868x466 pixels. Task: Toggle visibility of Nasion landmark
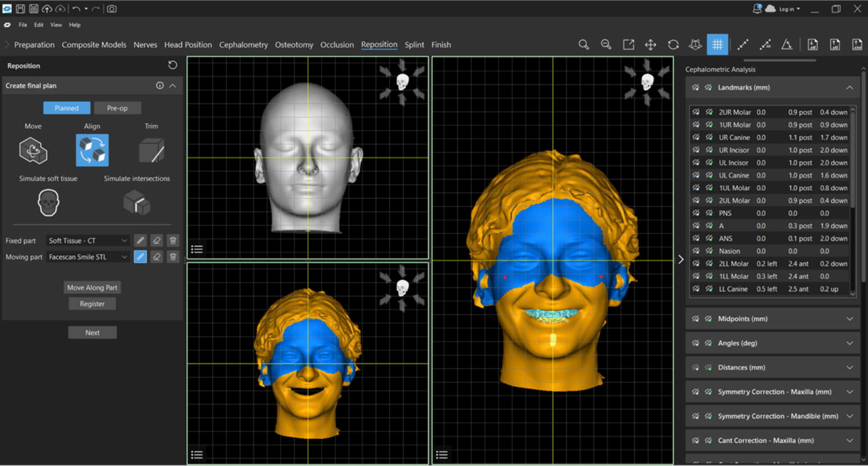(696, 251)
